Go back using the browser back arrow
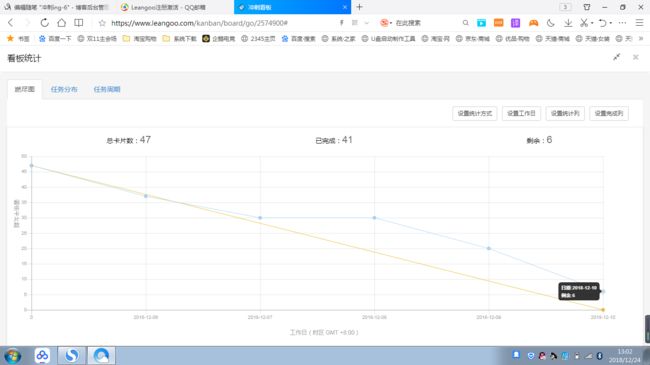The height and width of the screenshot is (365, 650). click(x=10, y=23)
